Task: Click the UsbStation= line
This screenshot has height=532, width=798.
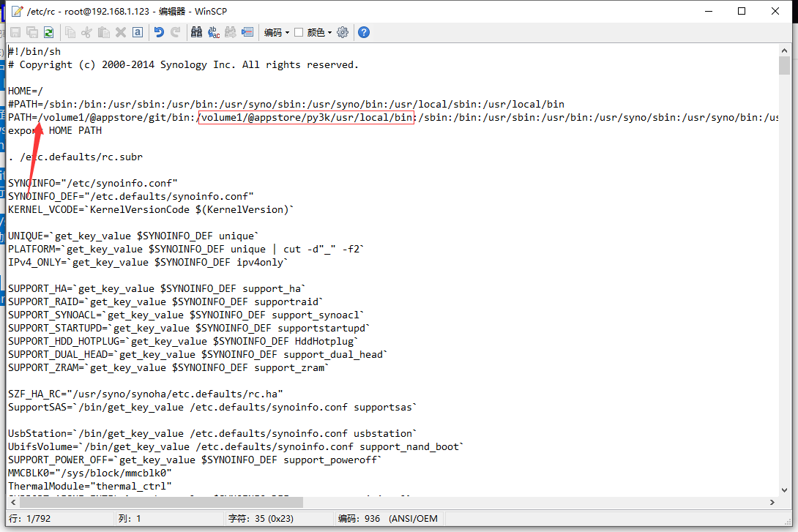Action: [213, 434]
